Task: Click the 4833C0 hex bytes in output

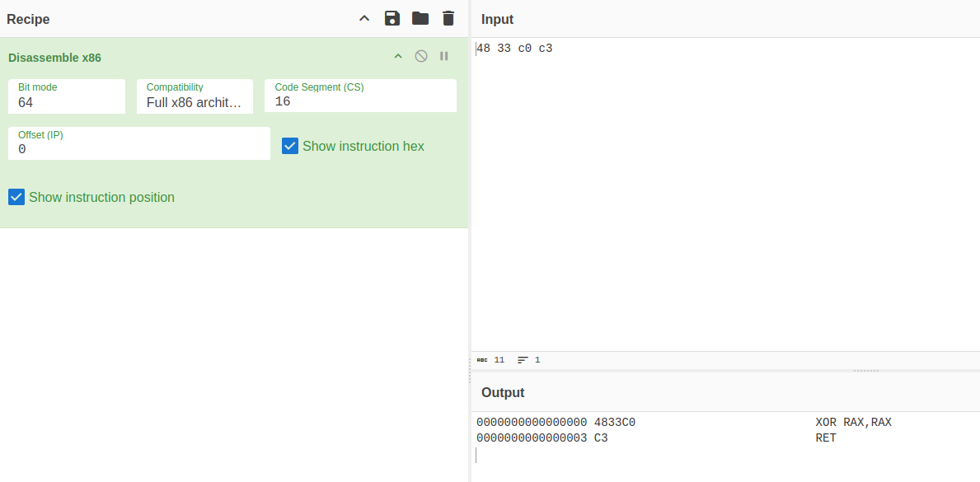Action: pyautogui.click(x=615, y=423)
